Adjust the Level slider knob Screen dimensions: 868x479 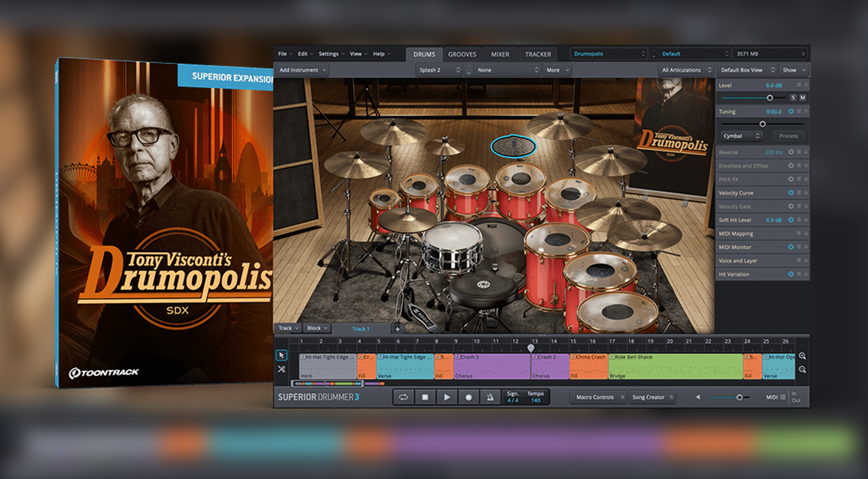coord(770,98)
